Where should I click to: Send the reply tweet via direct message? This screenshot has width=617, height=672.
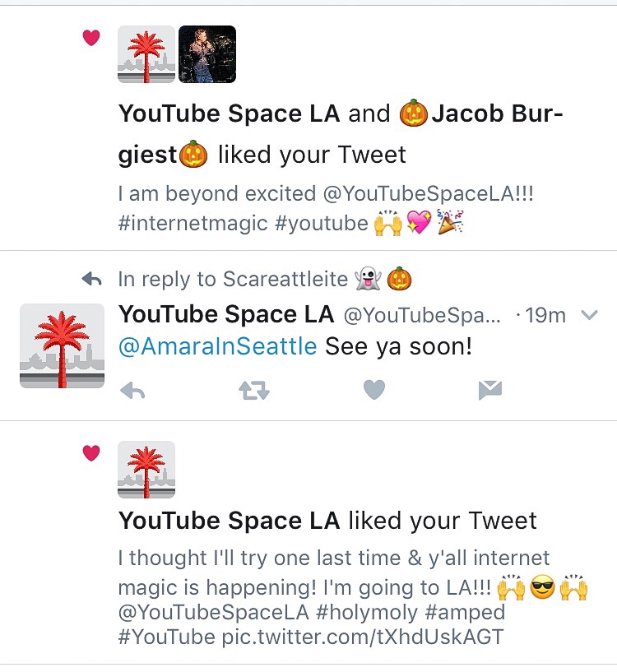tap(490, 390)
